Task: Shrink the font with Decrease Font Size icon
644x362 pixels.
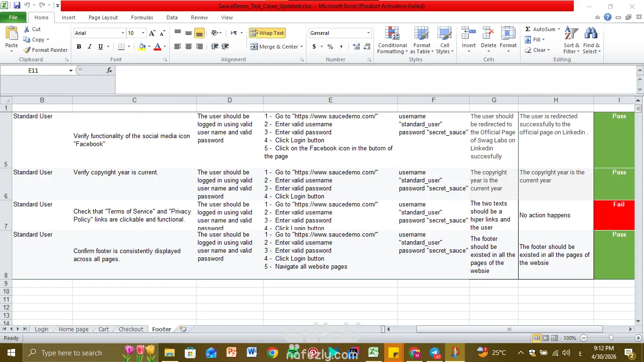Action: [162, 33]
